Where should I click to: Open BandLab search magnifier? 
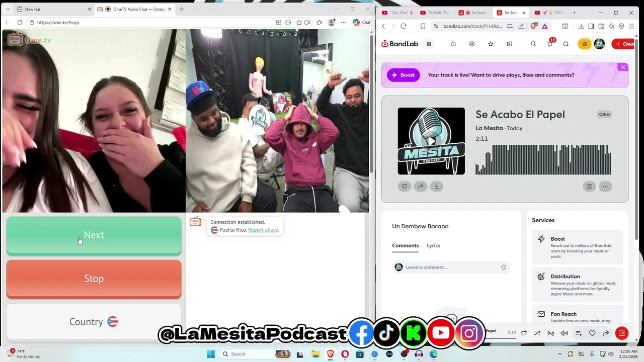(x=533, y=44)
